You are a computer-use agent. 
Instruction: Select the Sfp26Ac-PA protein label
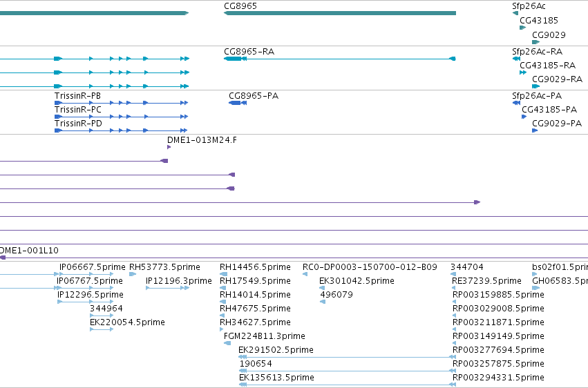click(537, 96)
